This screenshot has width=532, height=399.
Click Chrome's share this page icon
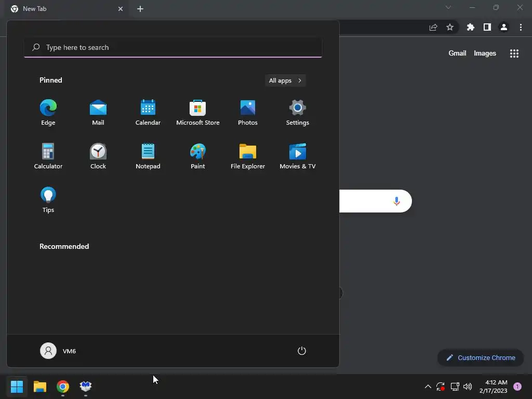pos(433,28)
